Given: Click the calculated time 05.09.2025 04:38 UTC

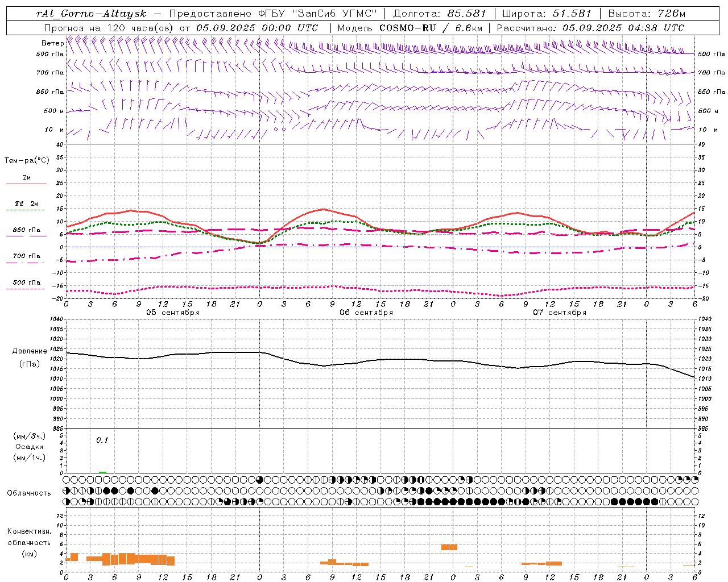Looking at the screenshot, I should click(x=623, y=28).
